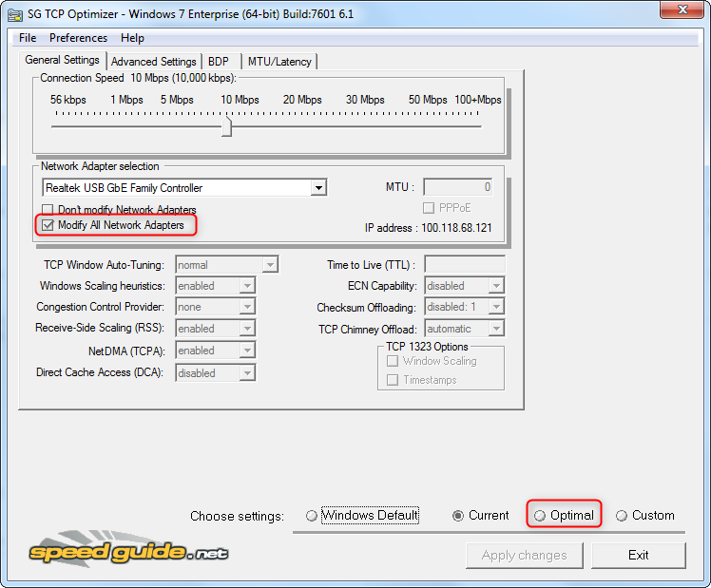Viewport: 711px width, 588px height.
Task: Open the Preferences menu
Action: (x=78, y=38)
